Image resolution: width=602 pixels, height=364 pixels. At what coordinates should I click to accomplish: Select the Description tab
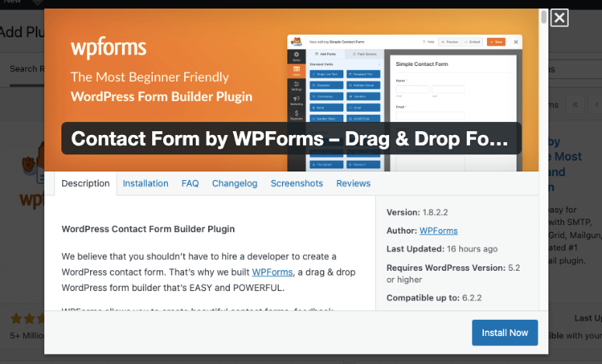[x=85, y=183]
